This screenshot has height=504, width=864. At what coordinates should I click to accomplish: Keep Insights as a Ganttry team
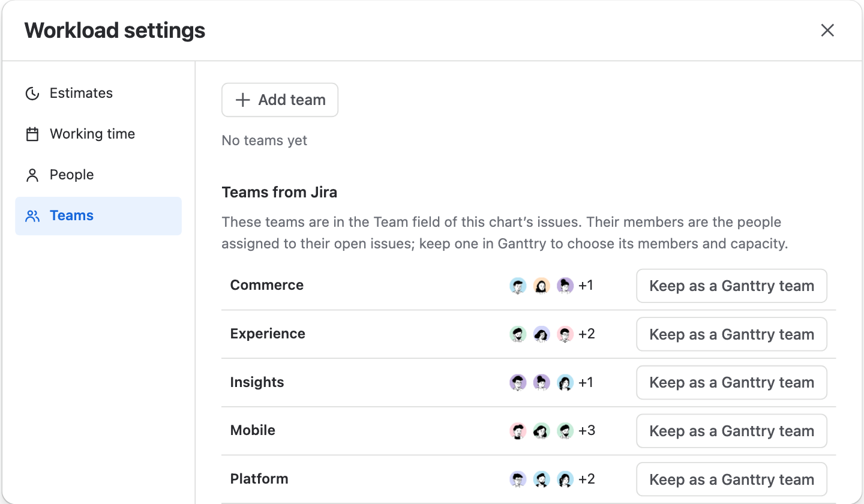pyautogui.click(x=731, y=383)
